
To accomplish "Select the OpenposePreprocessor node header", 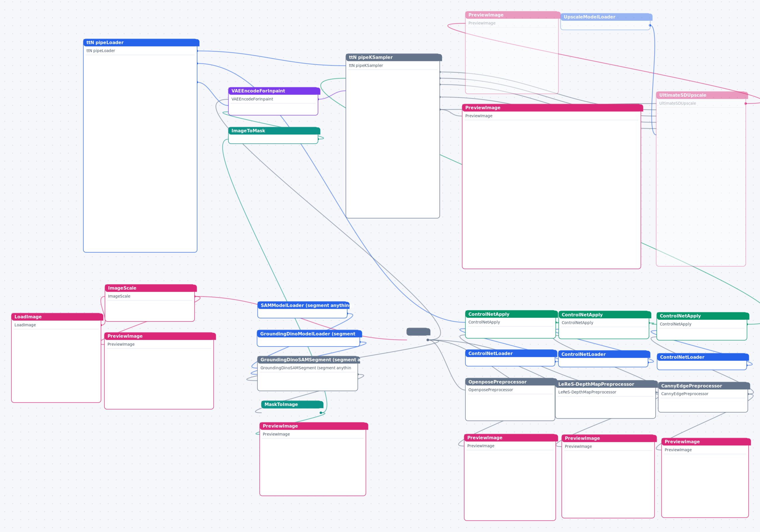I will point(511,382).
